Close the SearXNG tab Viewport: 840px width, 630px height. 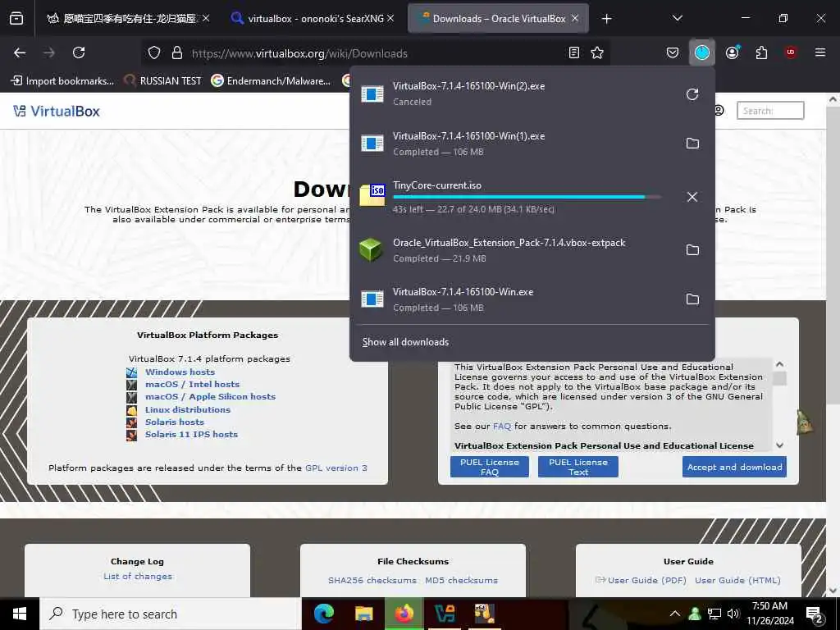(x=390, y=18)
